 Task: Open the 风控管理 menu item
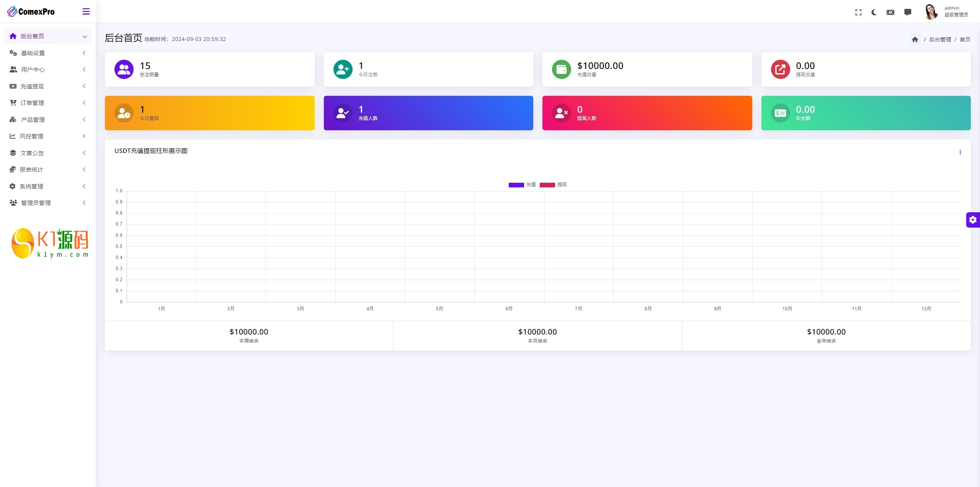coord(31,136)
